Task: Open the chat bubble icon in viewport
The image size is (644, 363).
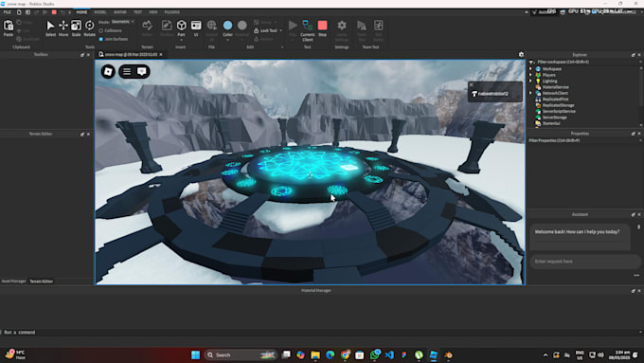Action: point(142,71)
